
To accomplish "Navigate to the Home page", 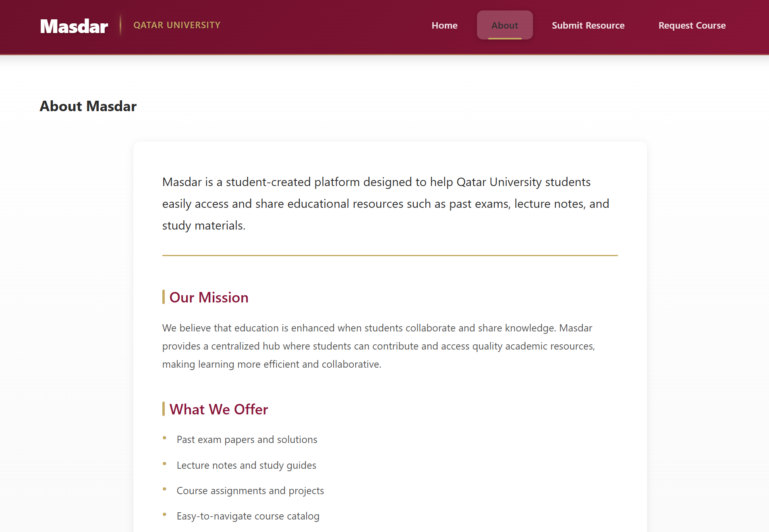I will click(444, 25).
